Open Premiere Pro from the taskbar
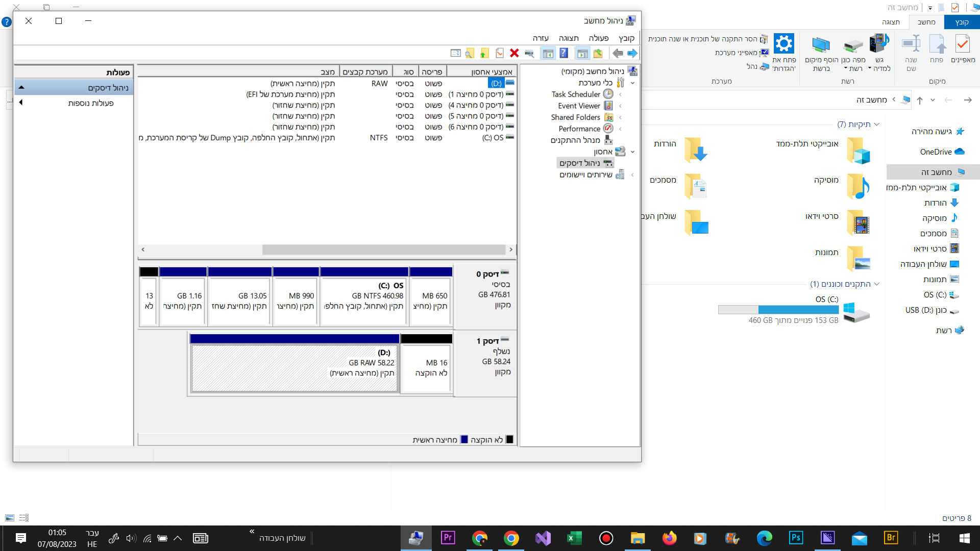This screenshot has height=551, width=980. [x=448, y=538]
